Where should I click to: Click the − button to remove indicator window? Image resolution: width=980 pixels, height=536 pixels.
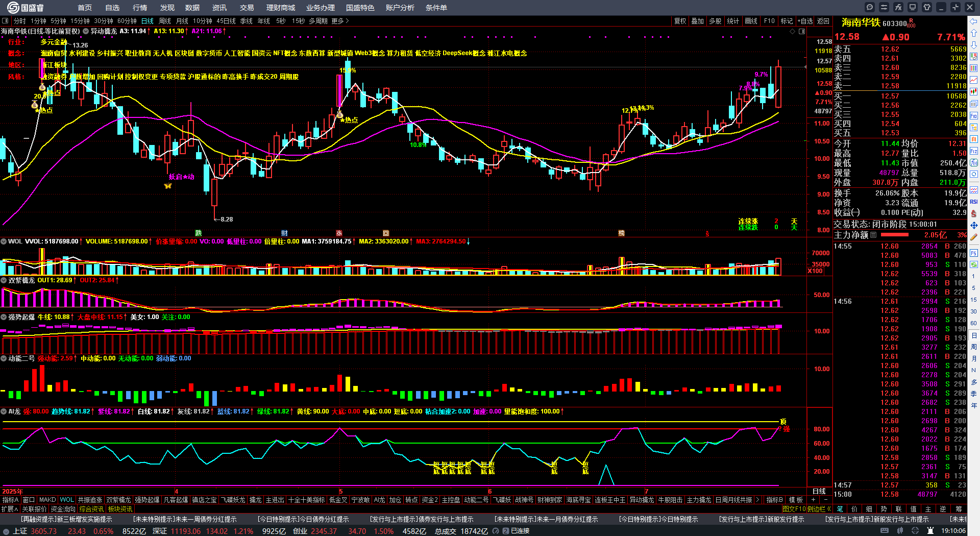[826, 500]
